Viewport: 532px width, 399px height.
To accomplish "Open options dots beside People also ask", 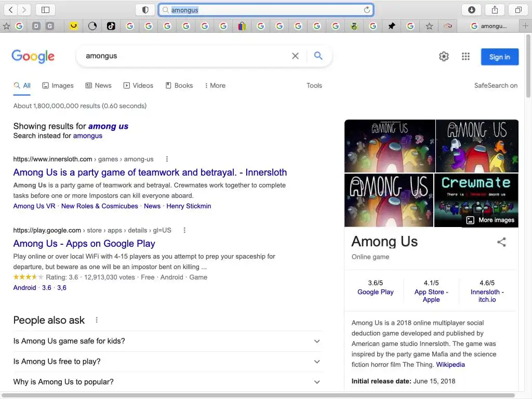I will (x=97, y=320).
